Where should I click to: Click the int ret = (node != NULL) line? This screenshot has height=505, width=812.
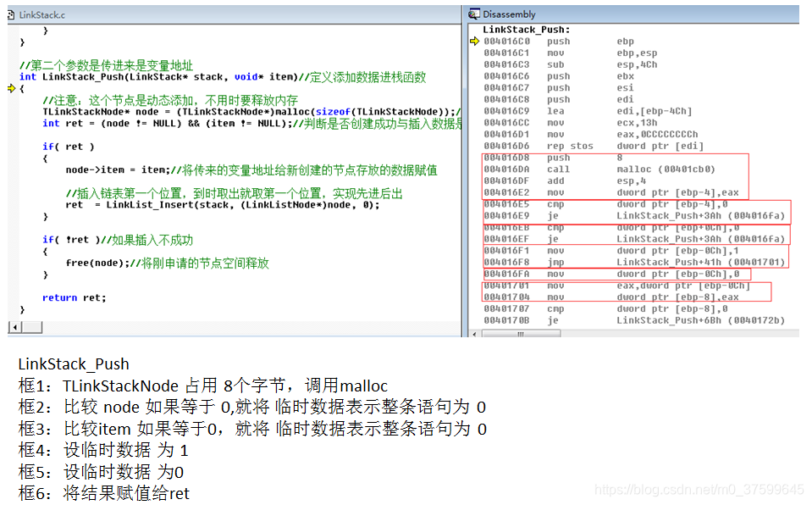251,124
